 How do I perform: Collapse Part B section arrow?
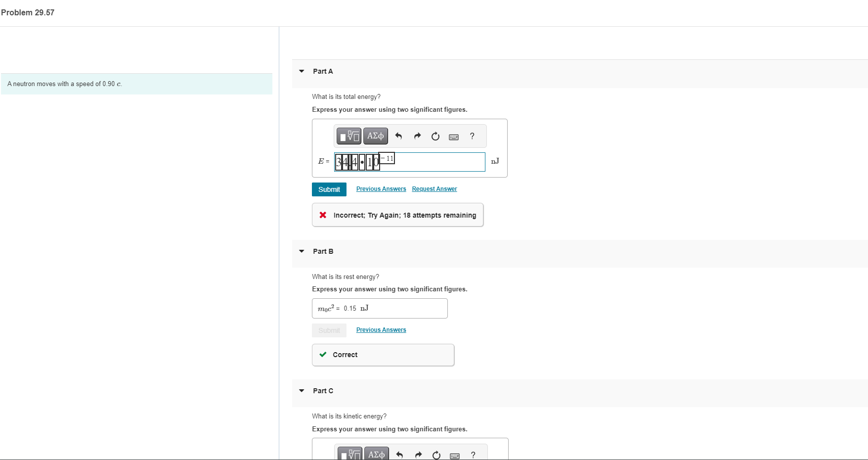point(302,251)
